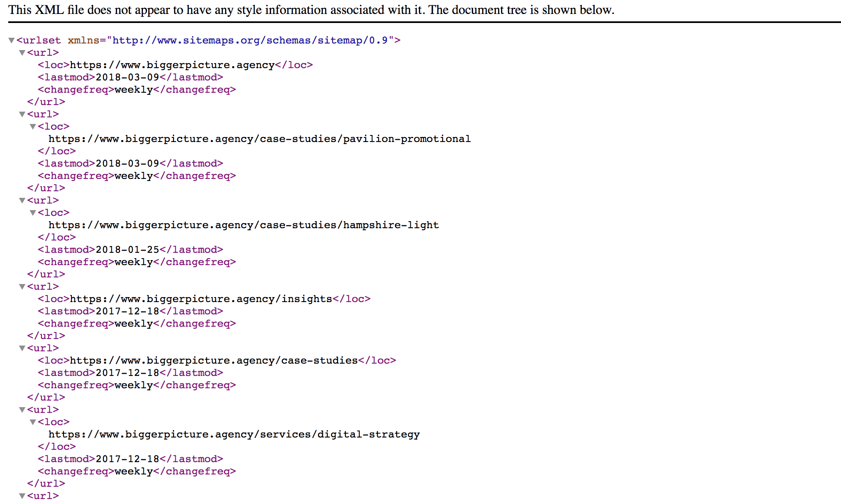
Task: Collapse the root urlset node triangle
Action: coord(11,40)
